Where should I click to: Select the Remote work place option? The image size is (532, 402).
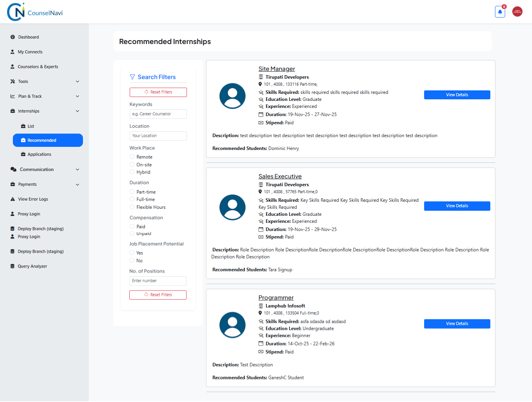tap(132, 157)
